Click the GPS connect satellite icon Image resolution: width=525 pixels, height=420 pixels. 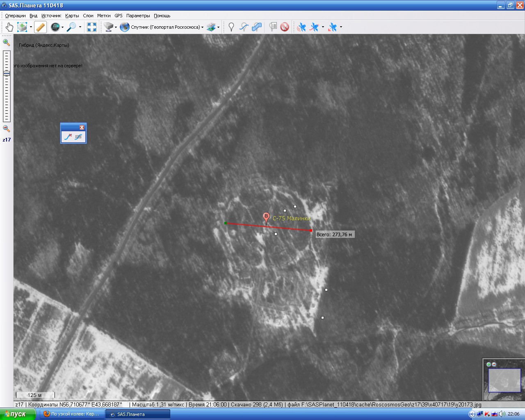301,27
